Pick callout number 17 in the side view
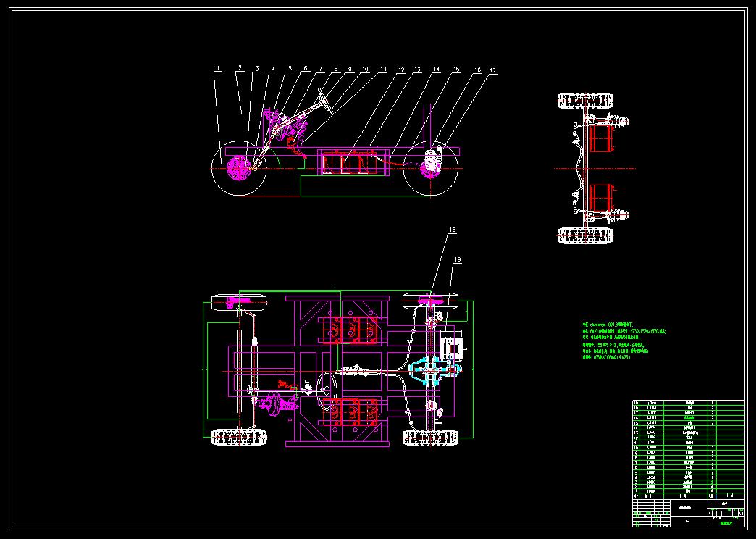756x539 pixels. click(x=492, y=70)
